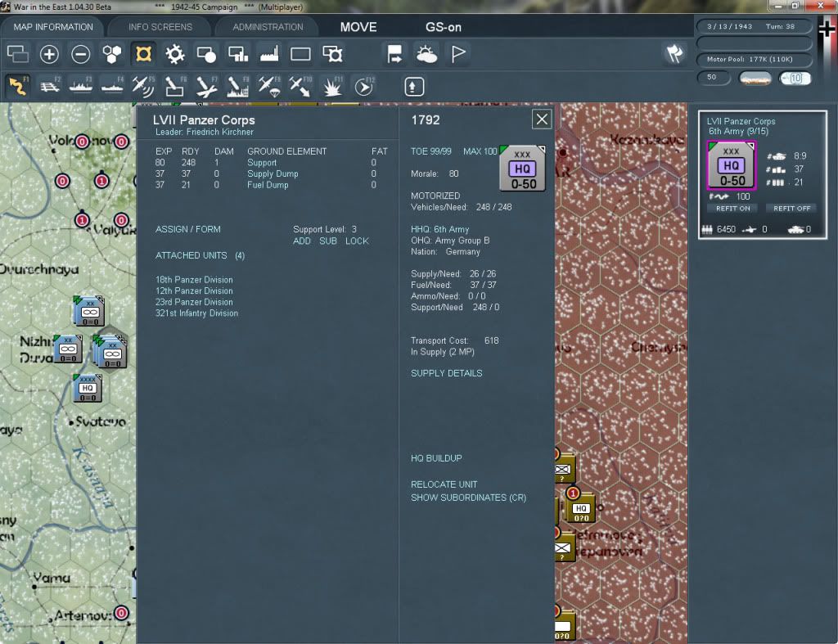
Task: Click the pennant flag toolbar icon
Action: coord(458,54)
